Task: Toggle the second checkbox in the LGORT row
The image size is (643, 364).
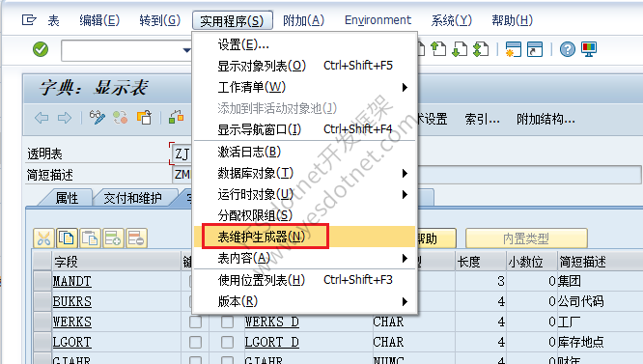Action: tap(227, 342)
